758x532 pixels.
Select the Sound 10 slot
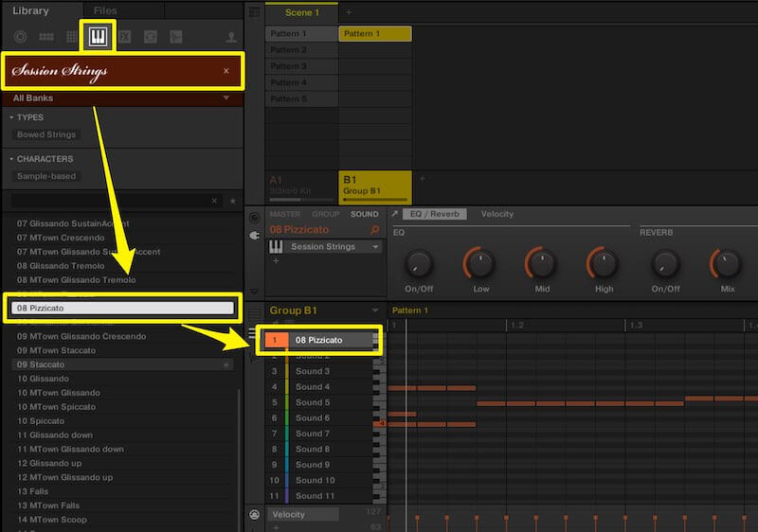coord(319,480)
